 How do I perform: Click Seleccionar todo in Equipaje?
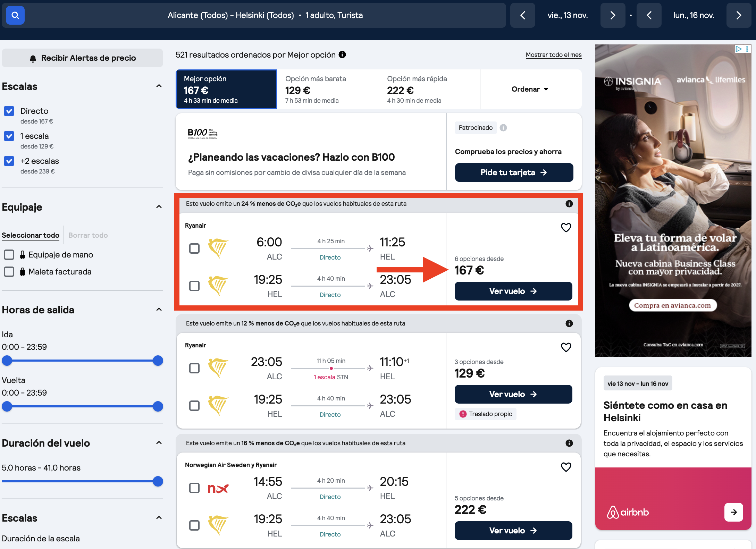31,235
